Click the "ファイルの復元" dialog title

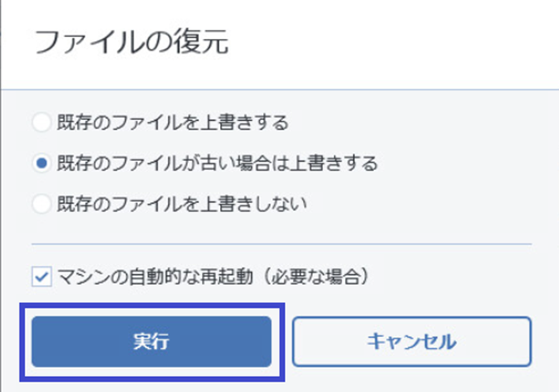pos(131,42)
